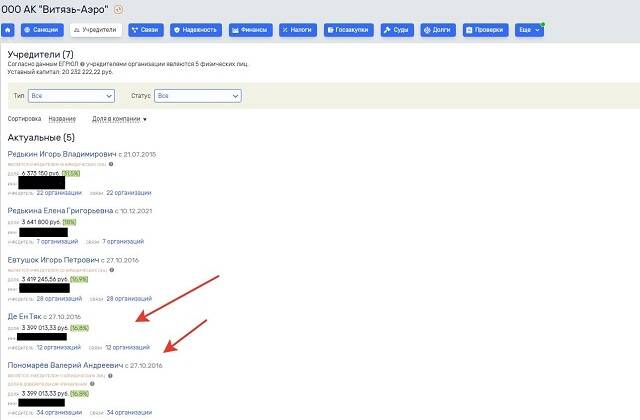Open Евтушок's учредитель 28 организаций link
The height and width of the screenshot is (420, 640).
(x=59, y=299)
